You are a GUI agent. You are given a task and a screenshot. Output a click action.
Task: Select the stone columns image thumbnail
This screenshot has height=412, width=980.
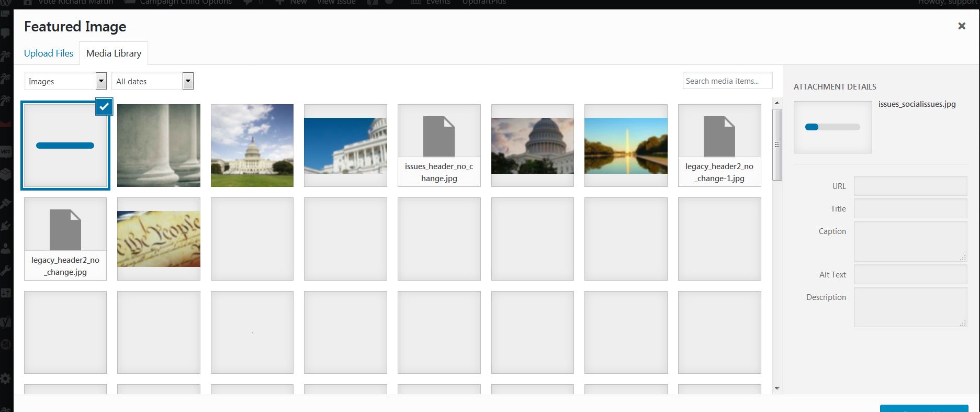point(159,146)
